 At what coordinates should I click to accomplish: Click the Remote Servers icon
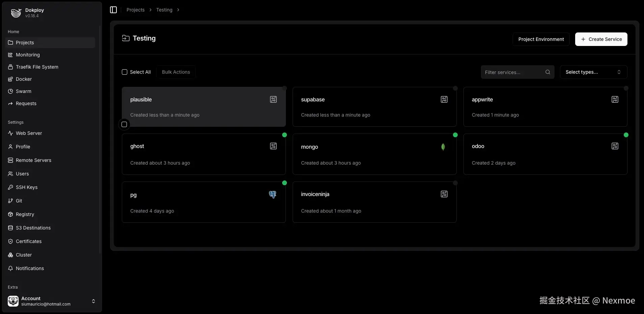point(10,160)
